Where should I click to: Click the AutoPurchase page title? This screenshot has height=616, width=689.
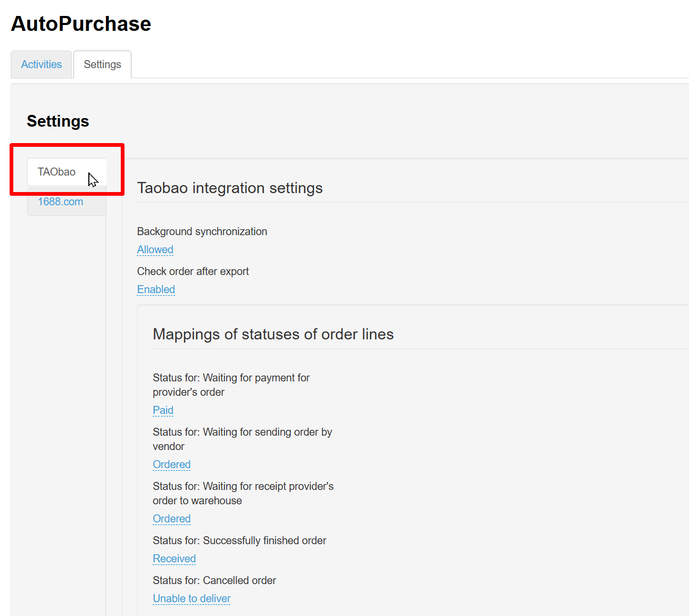(x=81, y=24)
